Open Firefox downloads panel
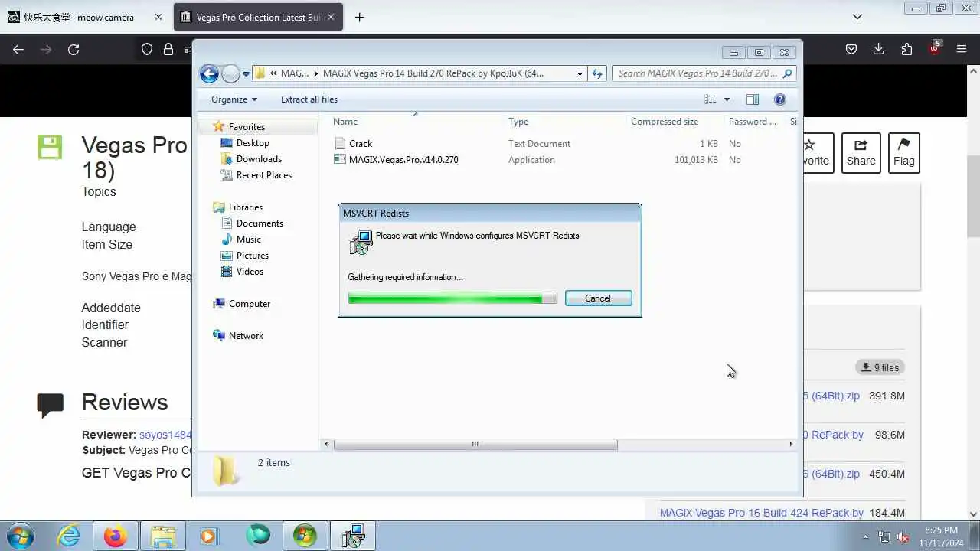The height and width of the screenshot is (551, 980). (x=879, y=49)
